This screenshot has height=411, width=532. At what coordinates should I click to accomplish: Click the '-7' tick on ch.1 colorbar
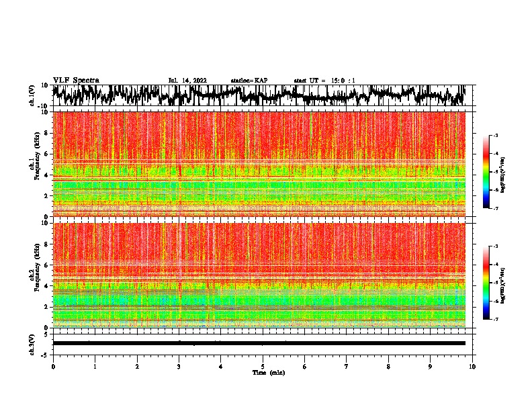pos(495,208)
